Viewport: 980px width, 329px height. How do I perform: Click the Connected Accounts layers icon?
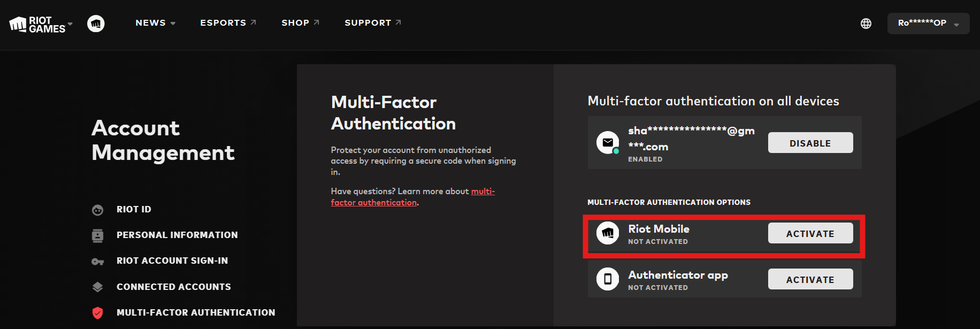pyautogui.click(x=97, y=287)
